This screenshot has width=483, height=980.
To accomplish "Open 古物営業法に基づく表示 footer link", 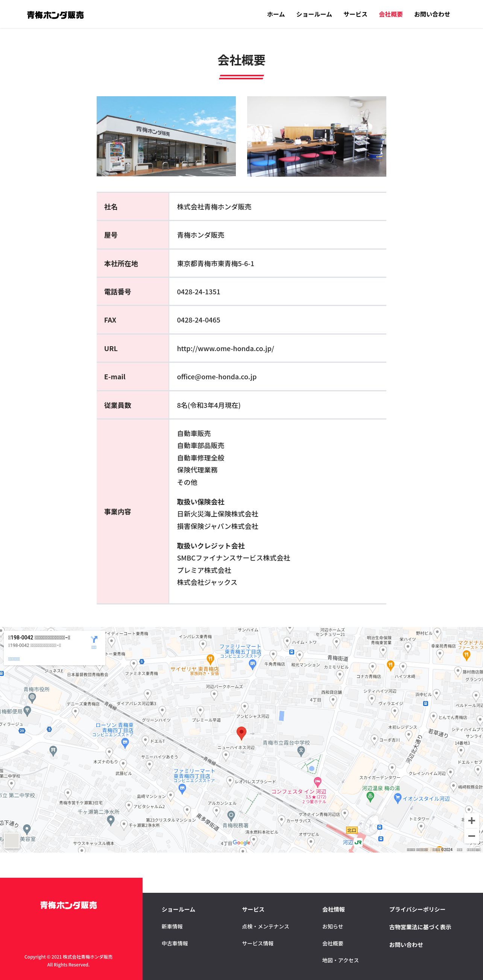I will pos(420,927).
